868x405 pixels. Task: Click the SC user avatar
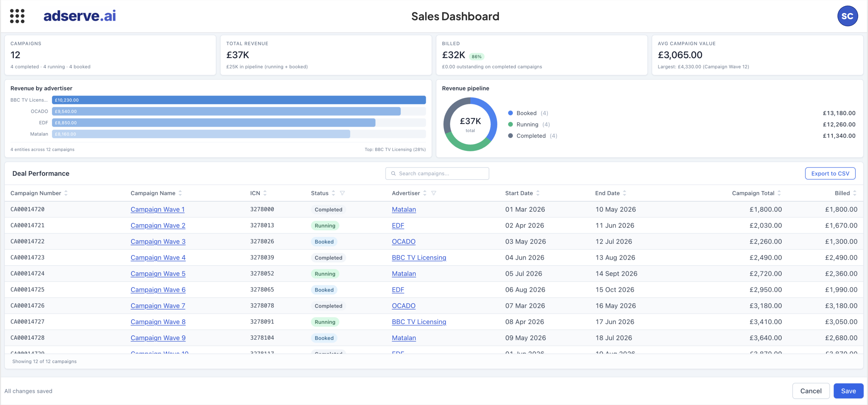click(847, 16)
